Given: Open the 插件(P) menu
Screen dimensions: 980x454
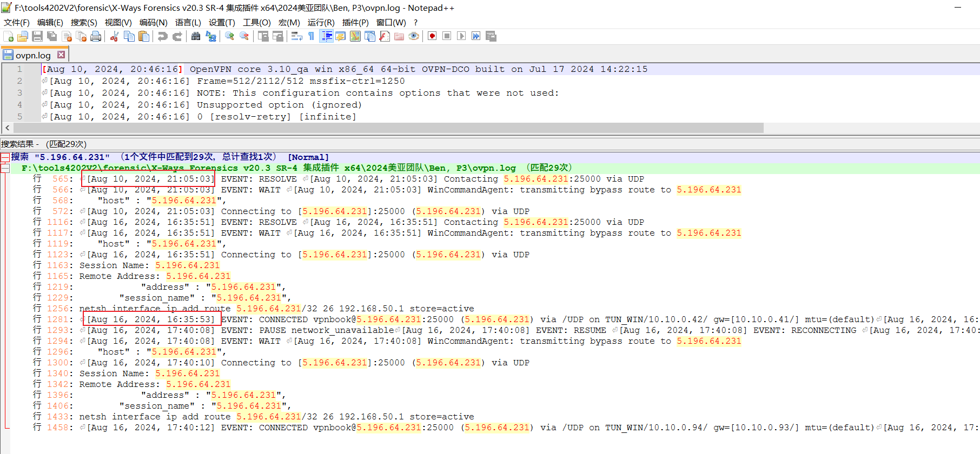Looking at the screenshot, I should 355,22.
